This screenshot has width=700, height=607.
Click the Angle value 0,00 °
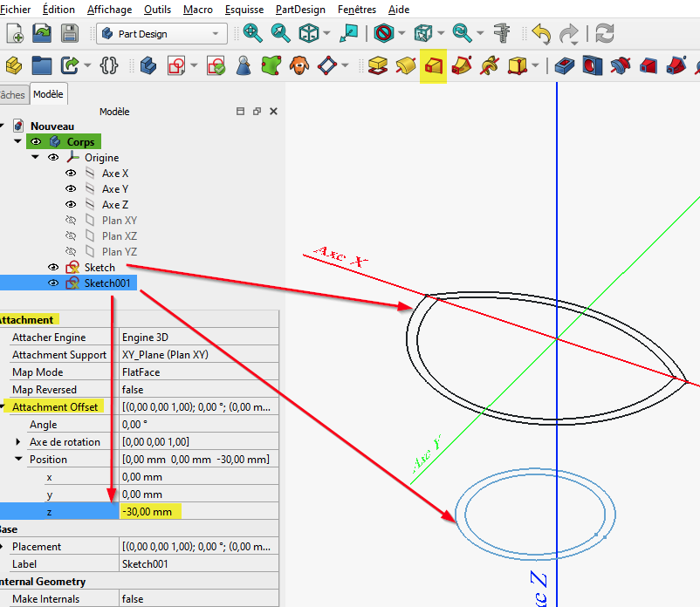(x=199, y=424)
